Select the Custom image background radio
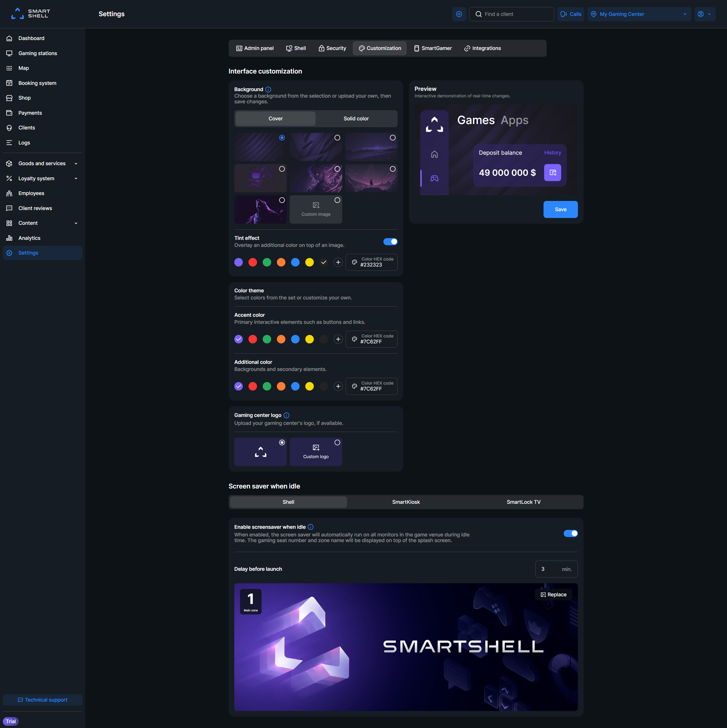The width and height of the screenshot is (727, 728). pyautogui.click(x=337, y=200)
